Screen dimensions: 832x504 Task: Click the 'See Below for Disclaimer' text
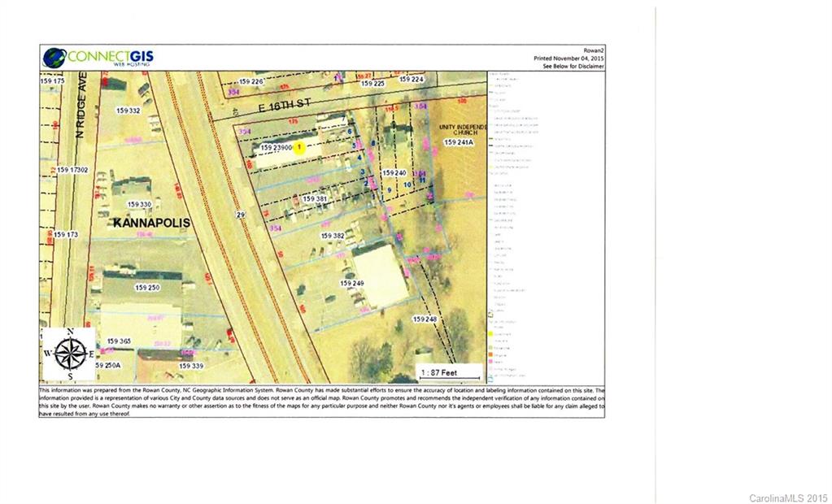573,67
